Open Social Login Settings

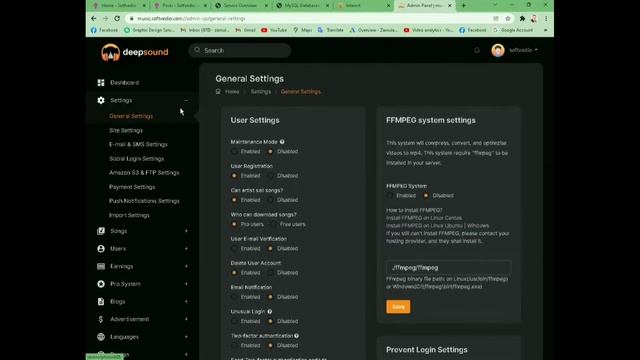point(136,158)
